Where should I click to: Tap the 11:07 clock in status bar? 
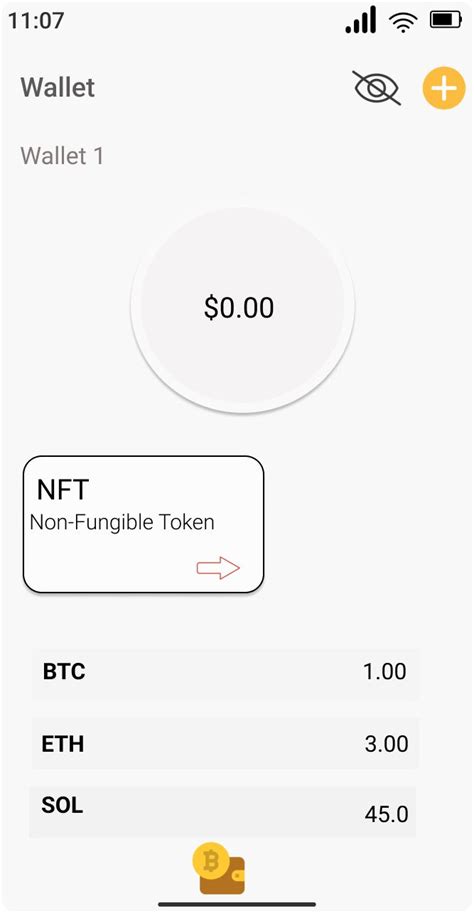(x=36, y=21)
